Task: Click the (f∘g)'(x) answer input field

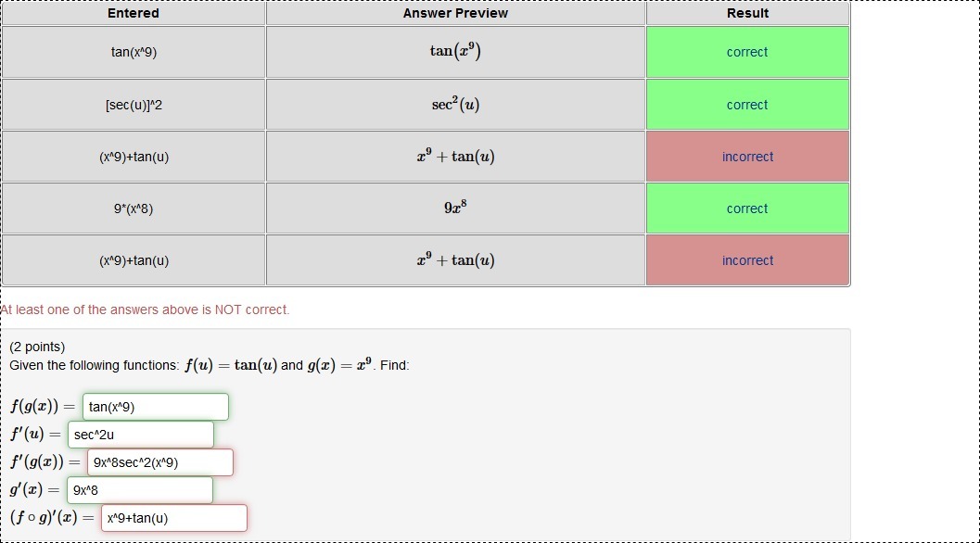Action: pyautogui.click(x=173, y=518)
